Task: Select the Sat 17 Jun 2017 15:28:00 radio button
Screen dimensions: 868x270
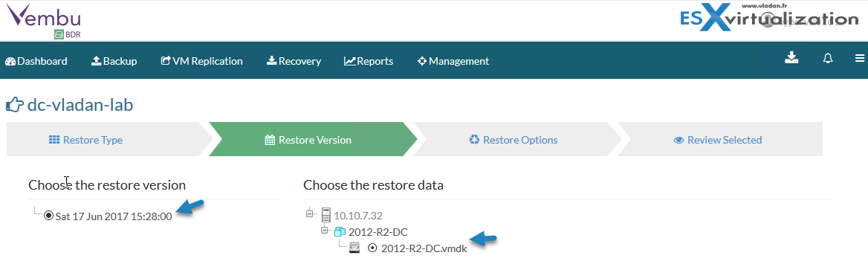Action: click(48, 216)
